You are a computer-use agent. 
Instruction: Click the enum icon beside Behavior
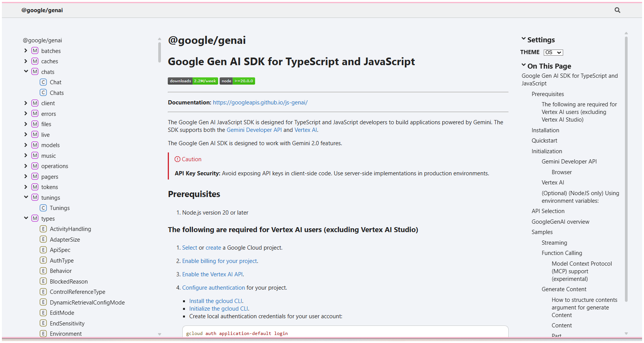tap(43, 271)
